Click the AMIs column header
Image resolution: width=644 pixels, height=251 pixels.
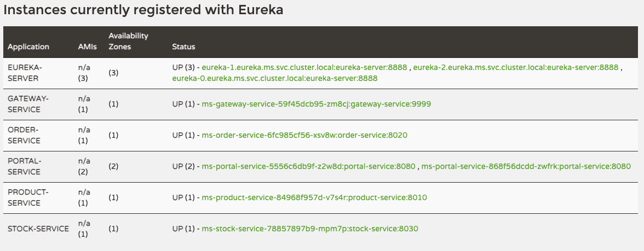[88, 47]
